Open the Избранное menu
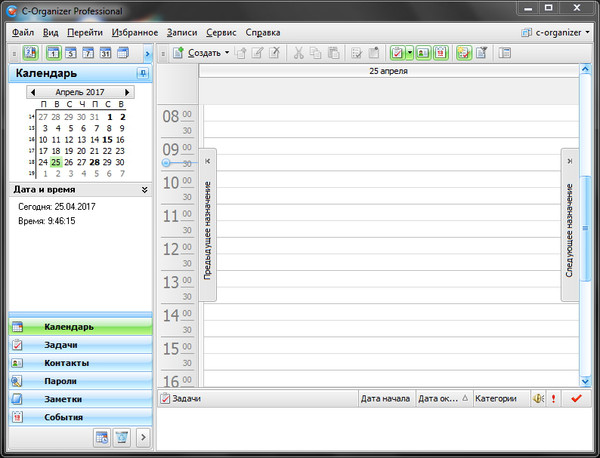 coord(134,32)
